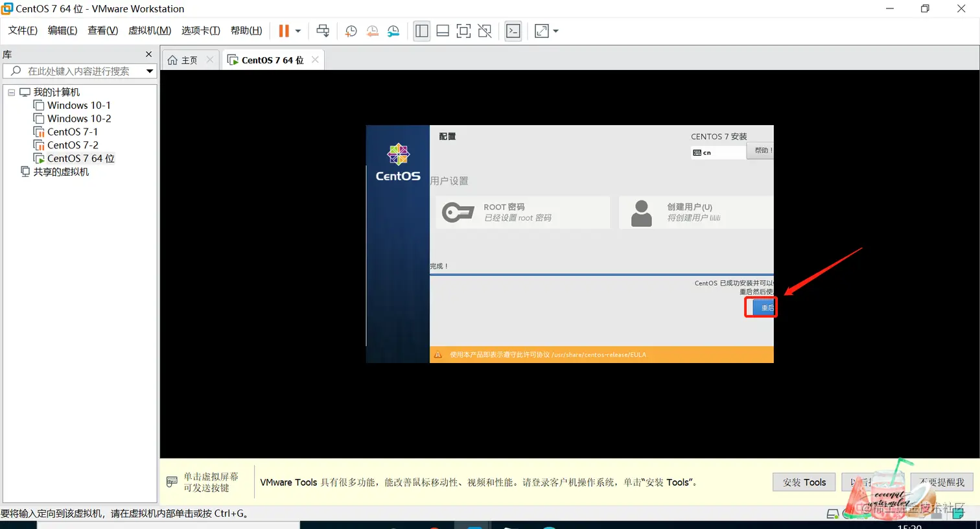Toggle the thumbnail bar view icon
980x529 pixels.
tap(443, 30)
